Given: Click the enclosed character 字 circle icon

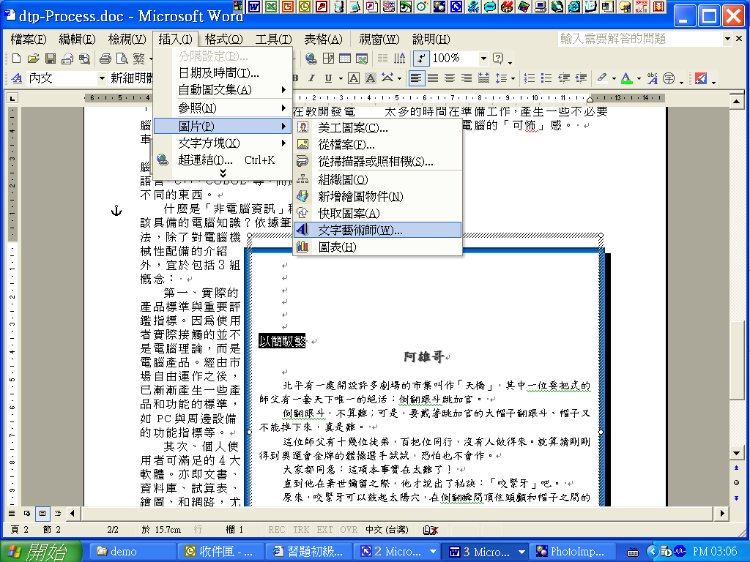Looking at the screenshot, I should [669, 78].
